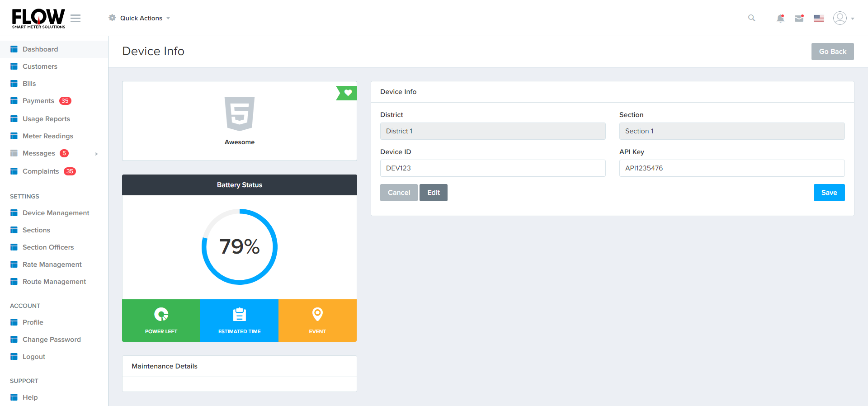The height and width of the screenshot is (406, 868).
Task: Click the Power Left tile icon
Action: pyautogui.click(x=161, y=314)
